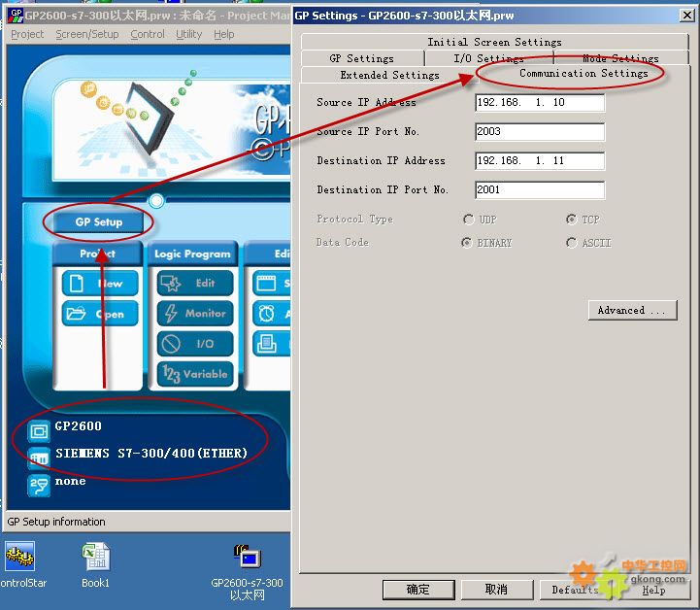Viewport: 700px width, 610px height.
Task: Open the Screen/Setup menu
Action: point(86,34)
